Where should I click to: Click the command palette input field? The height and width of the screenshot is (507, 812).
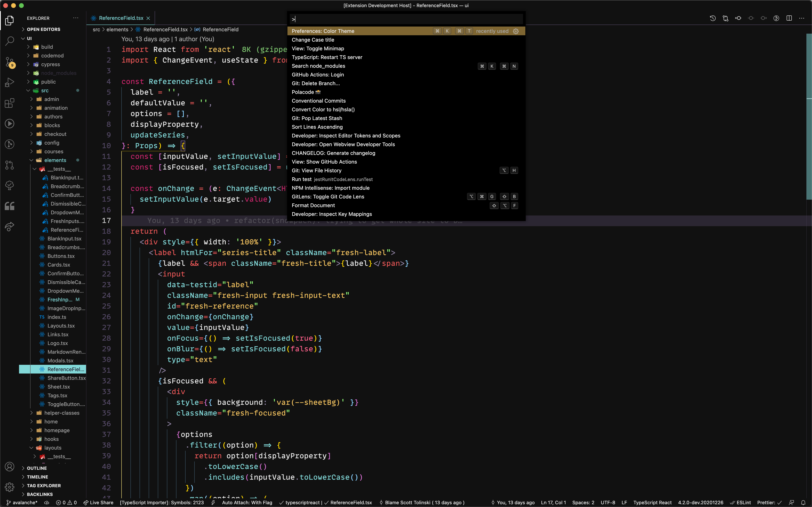[406, 19]
